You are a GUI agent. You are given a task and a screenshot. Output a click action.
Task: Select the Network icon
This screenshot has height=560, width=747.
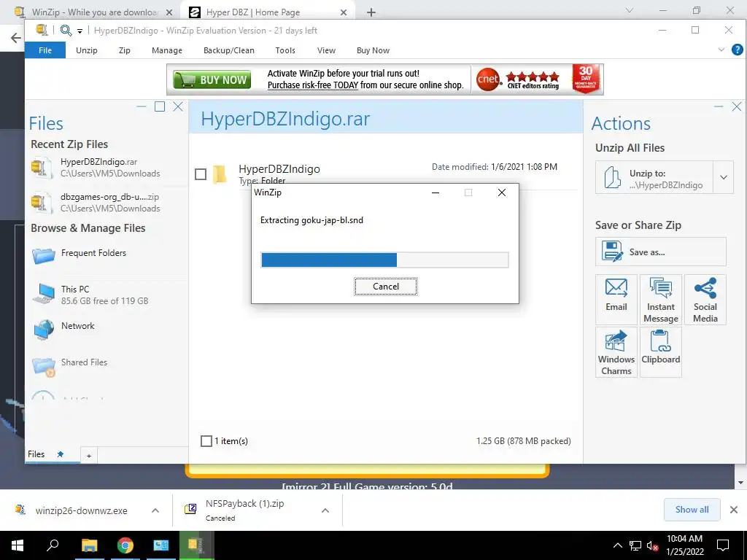point(44,330)
